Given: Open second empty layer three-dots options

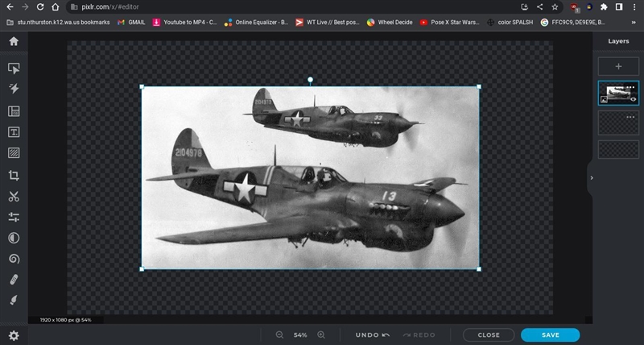Looking at the screenshot, I should (x=630, y=117).
